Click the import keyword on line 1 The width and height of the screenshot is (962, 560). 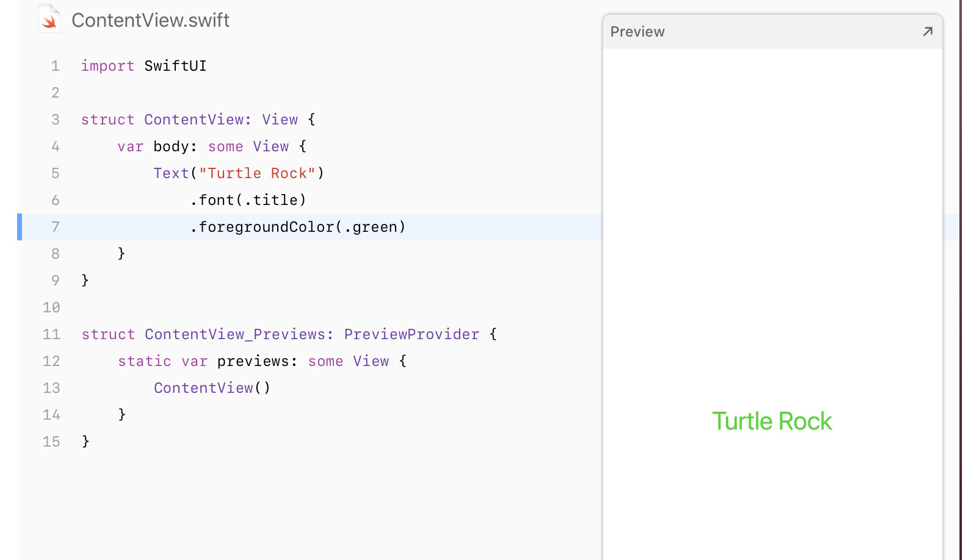[107, 66]
